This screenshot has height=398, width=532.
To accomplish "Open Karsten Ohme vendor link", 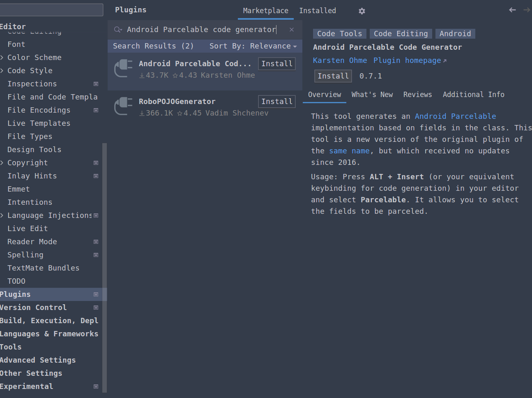I will click(340, 60).
